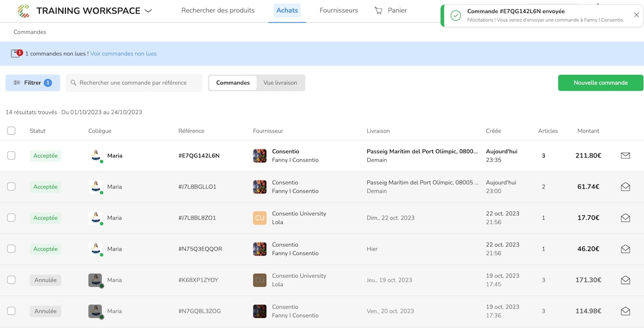The width and height of the screenshot is (644, 328).
Task: Open message envelope icon for order #J7L8BGLLO1
Action: click(625, 187)
